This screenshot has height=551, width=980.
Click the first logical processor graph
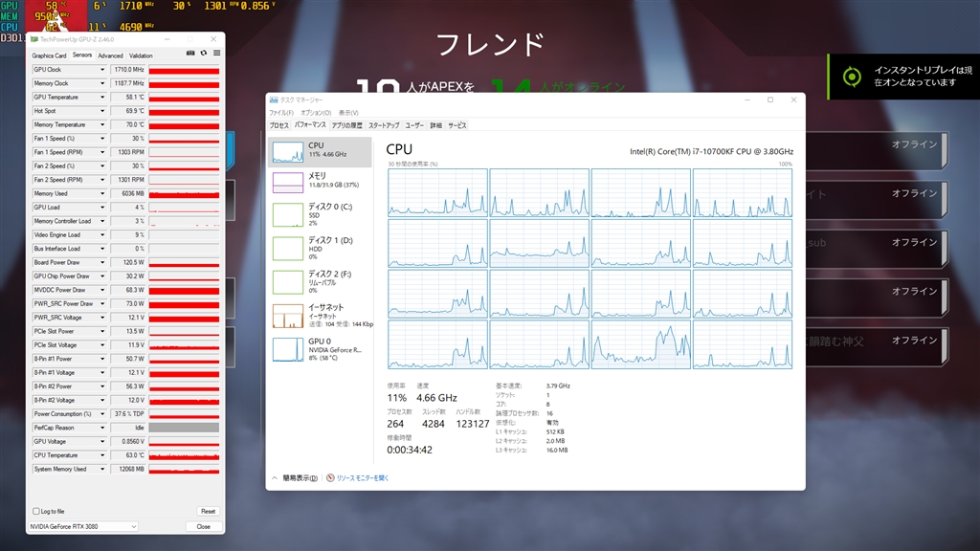(437, 192)
